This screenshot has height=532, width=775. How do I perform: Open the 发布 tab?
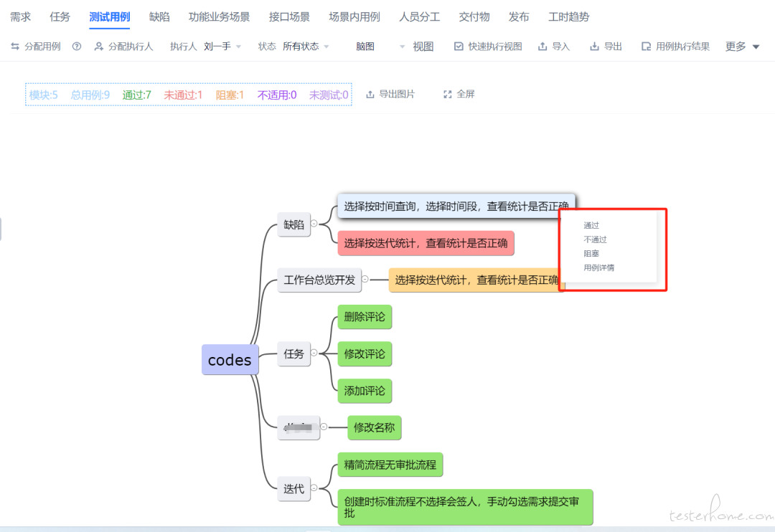coord(519,16)
